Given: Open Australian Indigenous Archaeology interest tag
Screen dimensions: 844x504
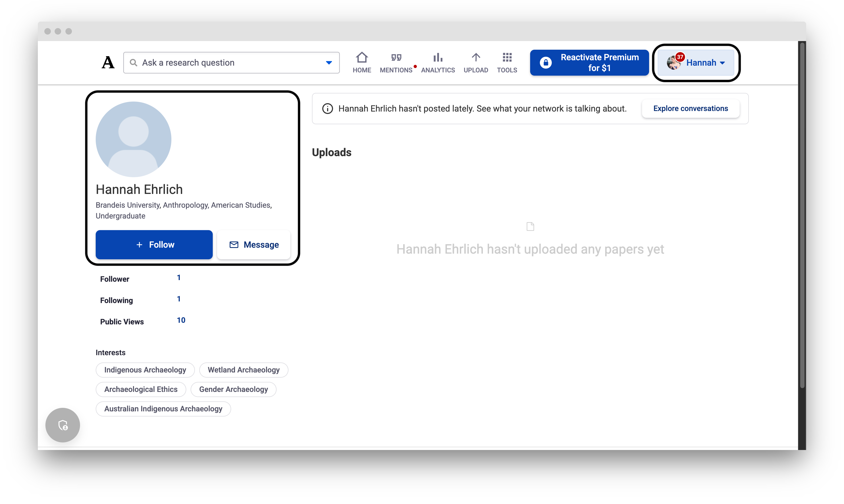Looking at the screenshot, I should [163, 409].
